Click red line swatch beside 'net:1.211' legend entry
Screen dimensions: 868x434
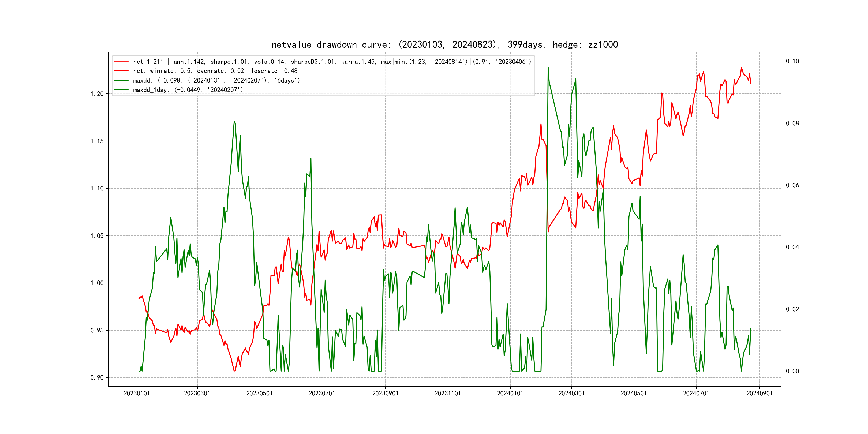[x=121, y=62]
